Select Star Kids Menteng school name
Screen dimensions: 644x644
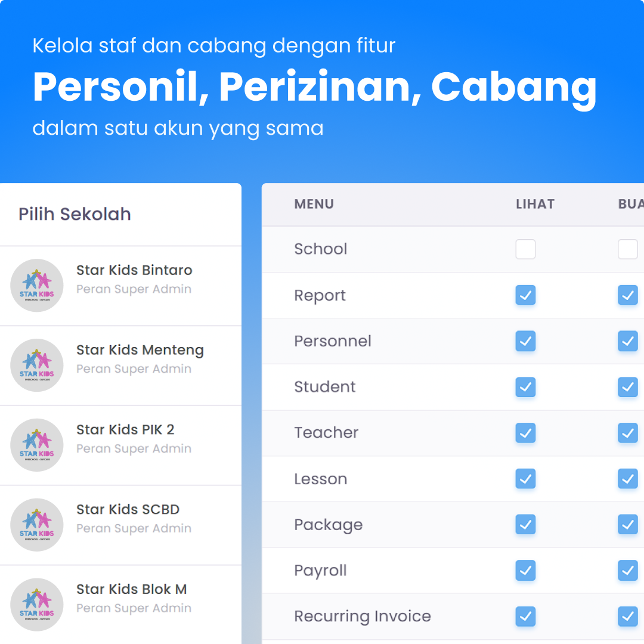(x=140, y=350)
